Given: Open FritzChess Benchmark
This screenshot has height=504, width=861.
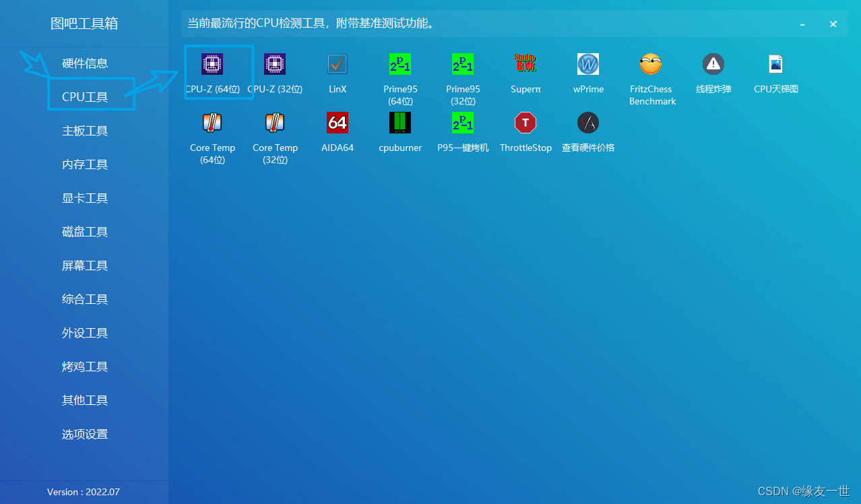Looking at the screenshot, I should tap(652, 80).
